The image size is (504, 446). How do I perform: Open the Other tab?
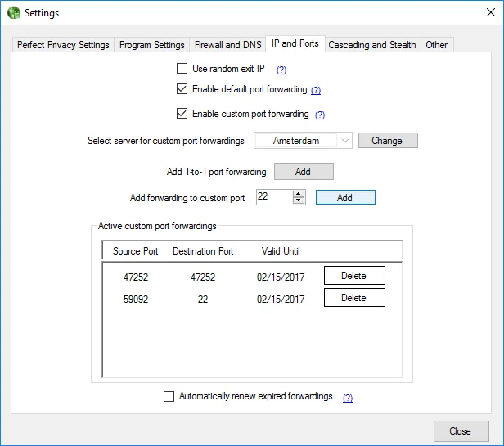pyautogui.click(x=437, y=45)
